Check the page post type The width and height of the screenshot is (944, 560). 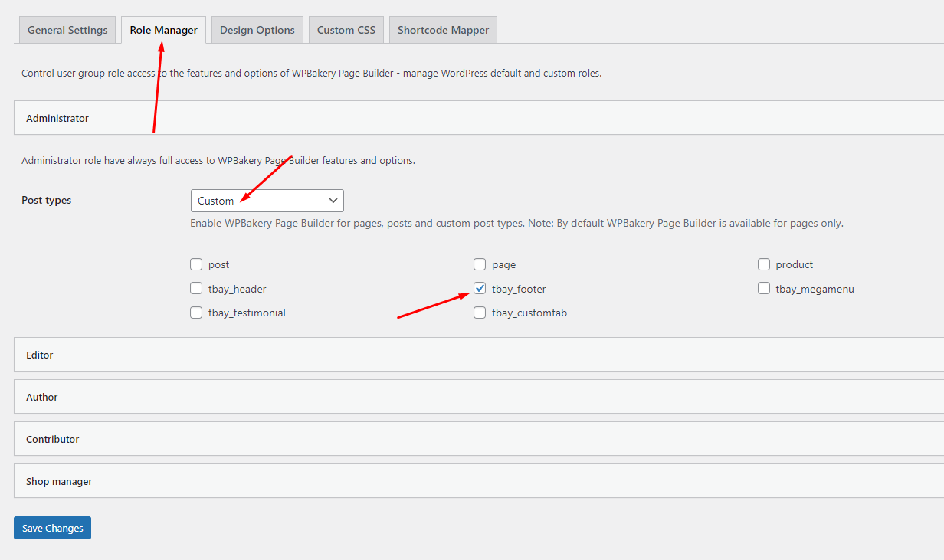(x=480, y=265)
